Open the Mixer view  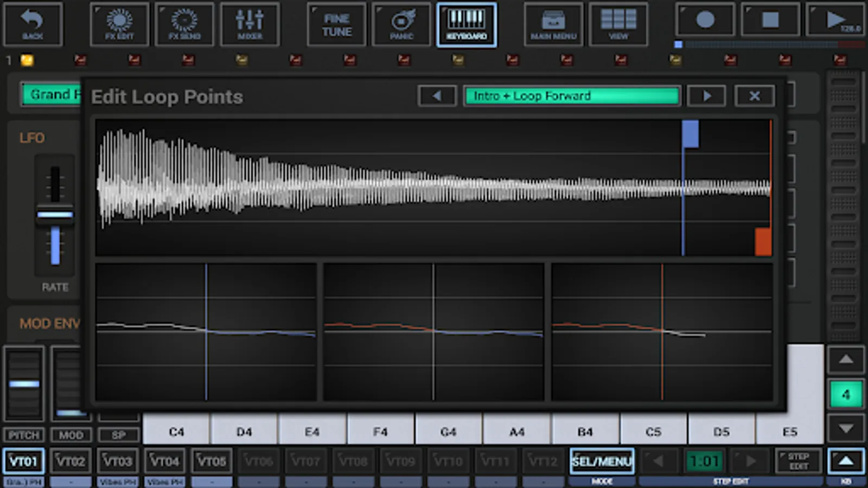[250, 24]
